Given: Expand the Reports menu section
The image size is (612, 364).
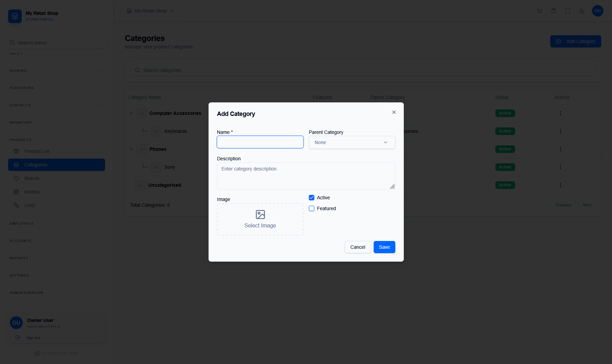Looking at the screenshot, I should [x=56, y=258].
